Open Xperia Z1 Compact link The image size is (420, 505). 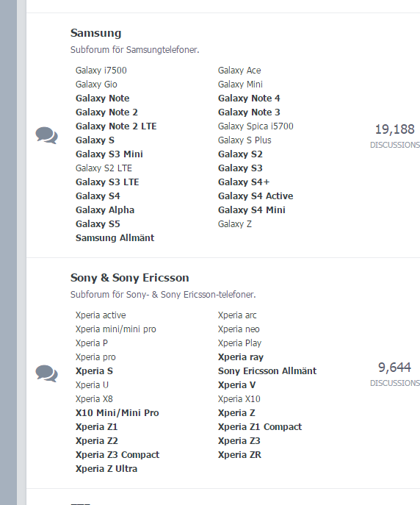(x=260, y=427)
